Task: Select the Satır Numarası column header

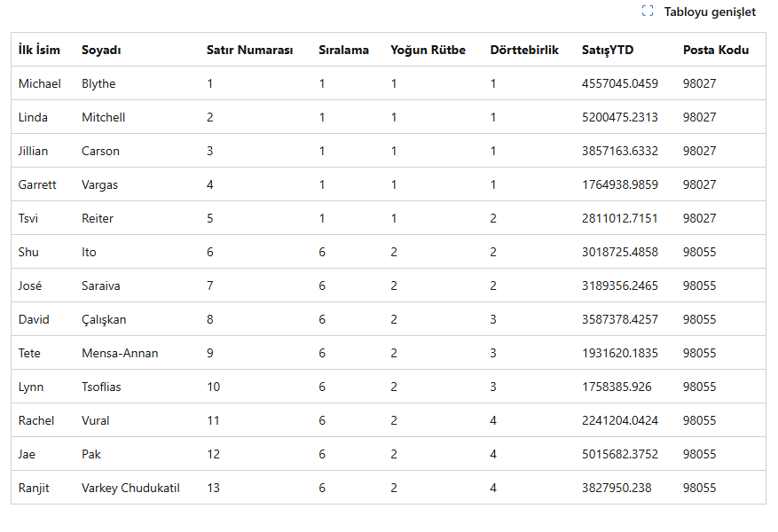Action: coord(249,50)
